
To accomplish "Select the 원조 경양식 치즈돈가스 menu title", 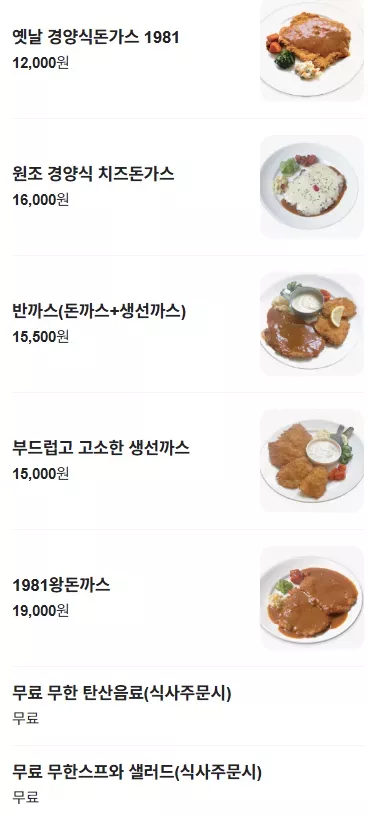I will click(x=93, y=174).
